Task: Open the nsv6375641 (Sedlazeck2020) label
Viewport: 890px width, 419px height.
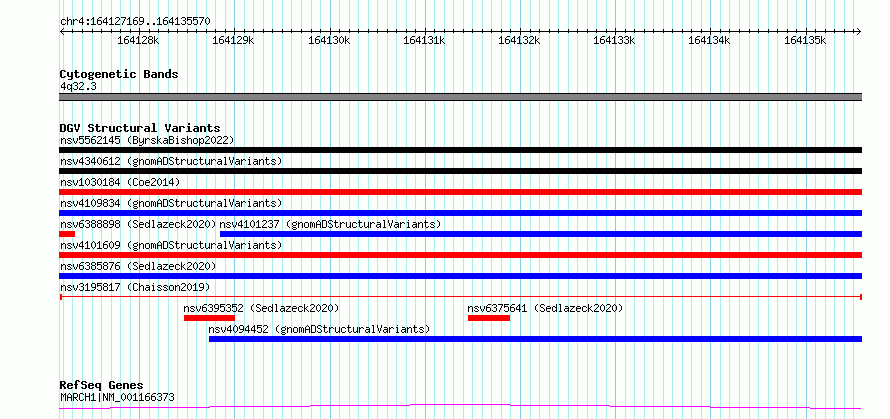Action: pyautogui.click(x=545, y=308)
